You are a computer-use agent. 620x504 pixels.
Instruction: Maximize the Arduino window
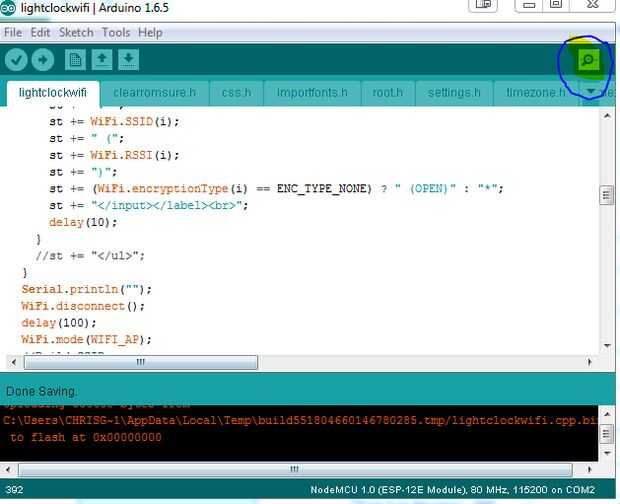click(556, 5)
